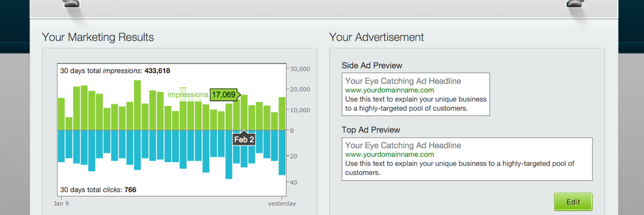The image size is (644, 215).
Task: Select the longest blue clicks bar
Action: pyautogui.click(x=228, y=154)
